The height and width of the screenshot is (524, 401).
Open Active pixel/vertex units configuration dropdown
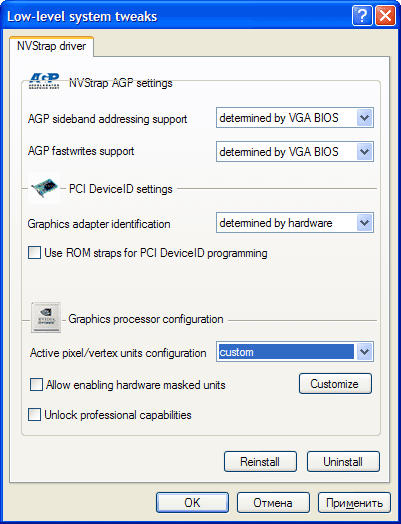tap(364, 352)
